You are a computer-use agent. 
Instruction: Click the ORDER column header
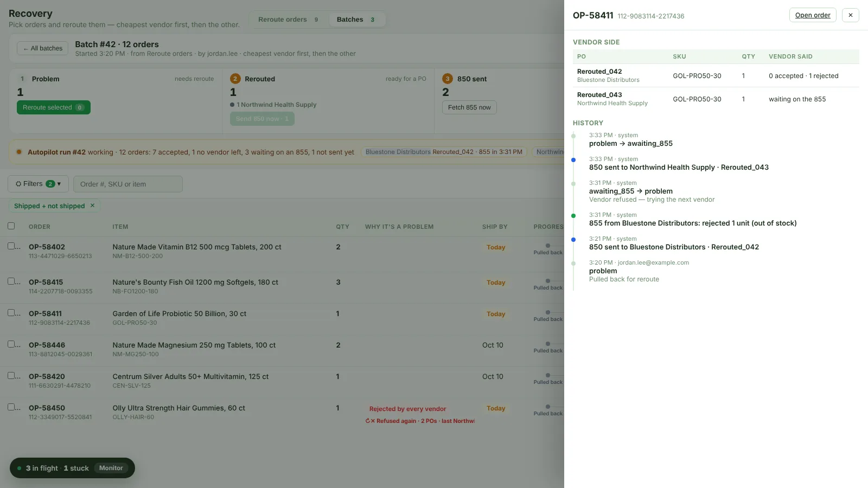[x=40, y=227]
